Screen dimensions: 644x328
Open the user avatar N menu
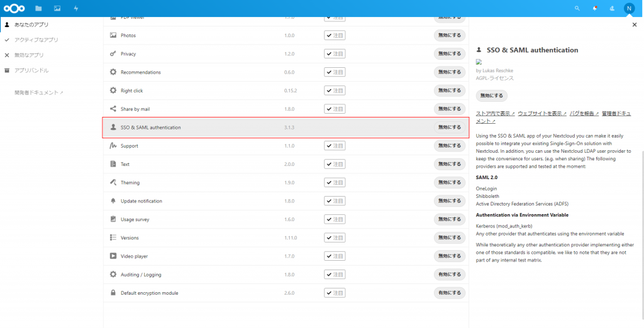[629, 8]
